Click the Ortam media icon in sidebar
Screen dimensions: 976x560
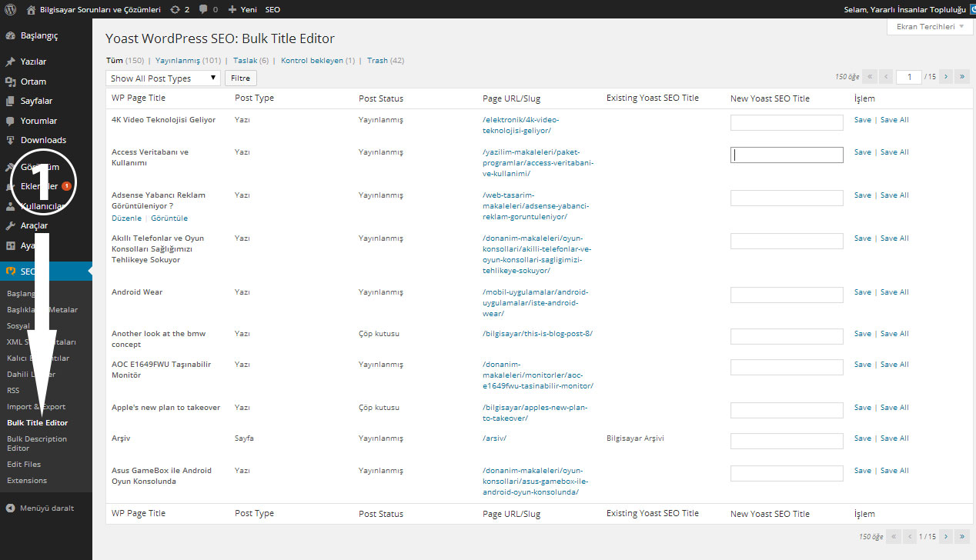pyautogui.click(x=10, y=82)
